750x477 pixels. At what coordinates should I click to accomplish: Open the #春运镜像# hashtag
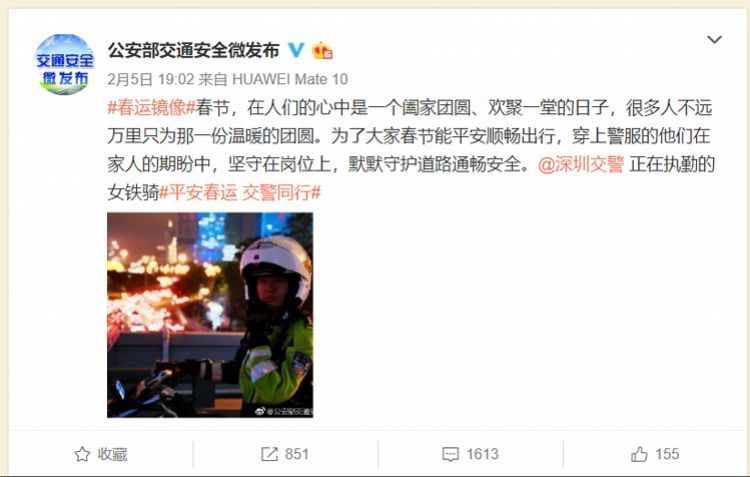tap(152, 108)
